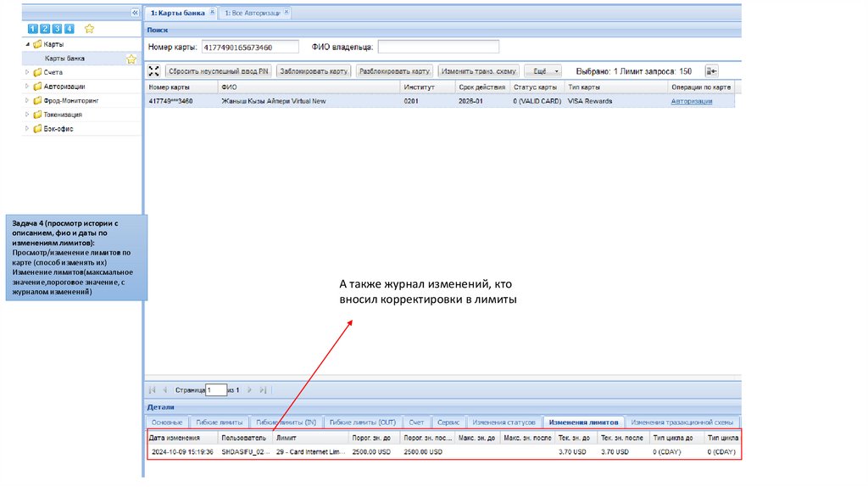Open favorites star beside numbered icons
The height and width of the screenshot is (487, 868).
(x=89, y=29)
